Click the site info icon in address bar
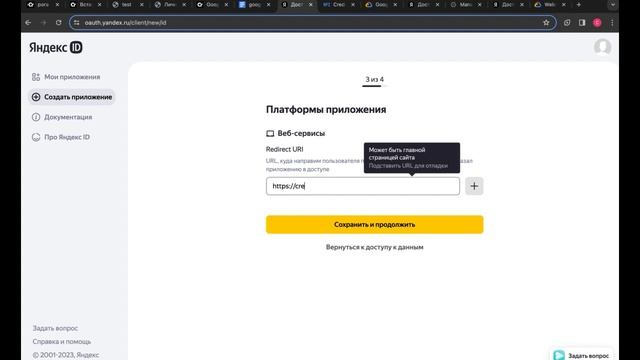Screen dimensions: 640x360 coord(77,23)
